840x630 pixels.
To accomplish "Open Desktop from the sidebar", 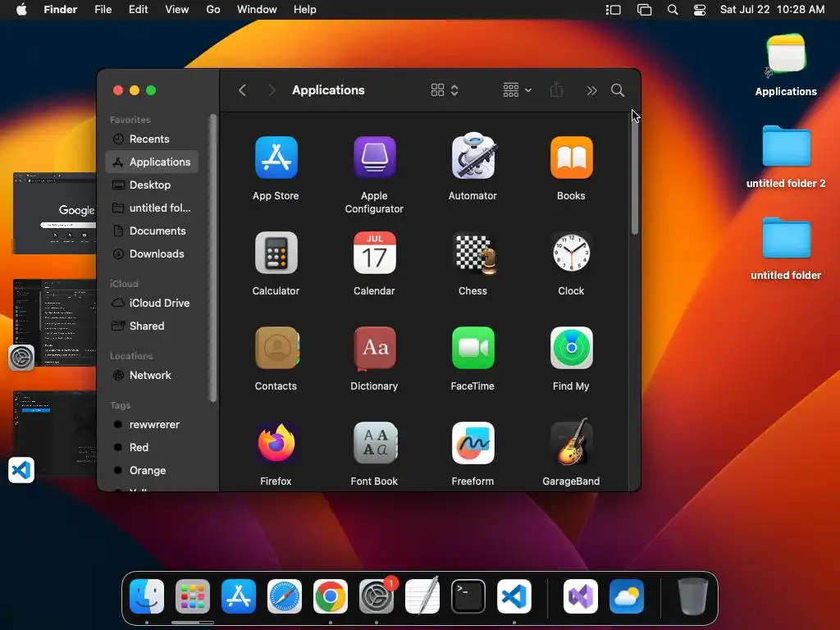I will click(152, 185).
